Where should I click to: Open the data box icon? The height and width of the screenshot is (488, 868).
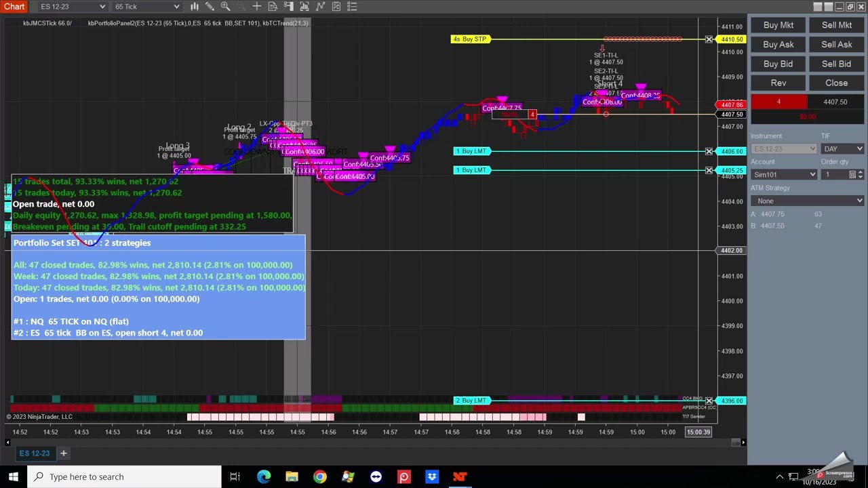(273, 6)
